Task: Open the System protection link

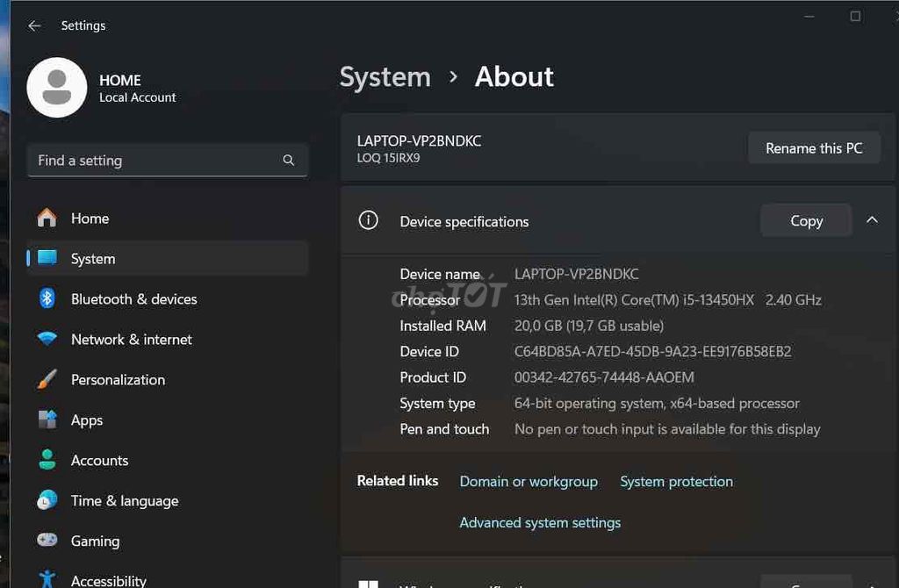Action: coord(677,482)
